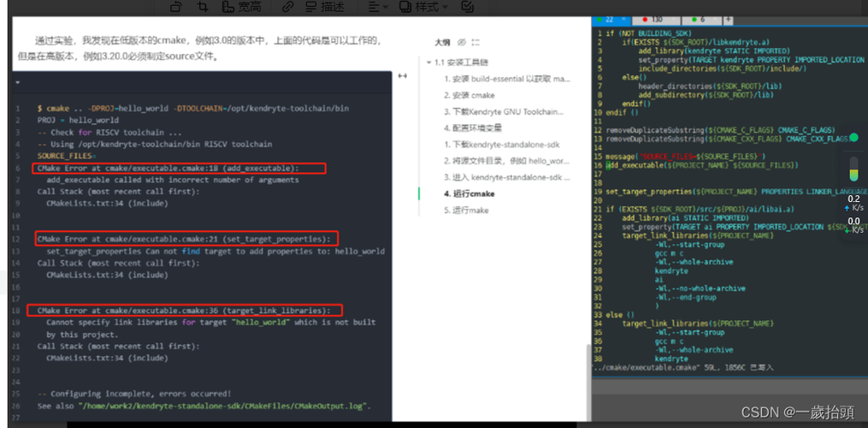This screenshot has width=868, height=428.
Task: Click code line 'add_executable called with incorrect number'
Action: [173, 180]
